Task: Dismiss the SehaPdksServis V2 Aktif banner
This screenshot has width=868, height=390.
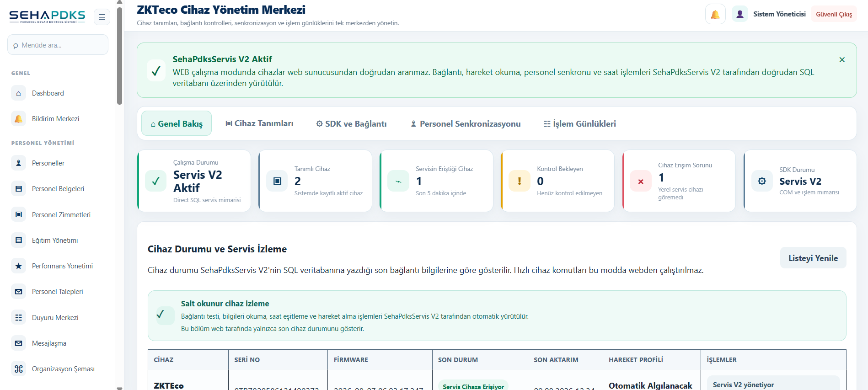Action: click(842, 60)
